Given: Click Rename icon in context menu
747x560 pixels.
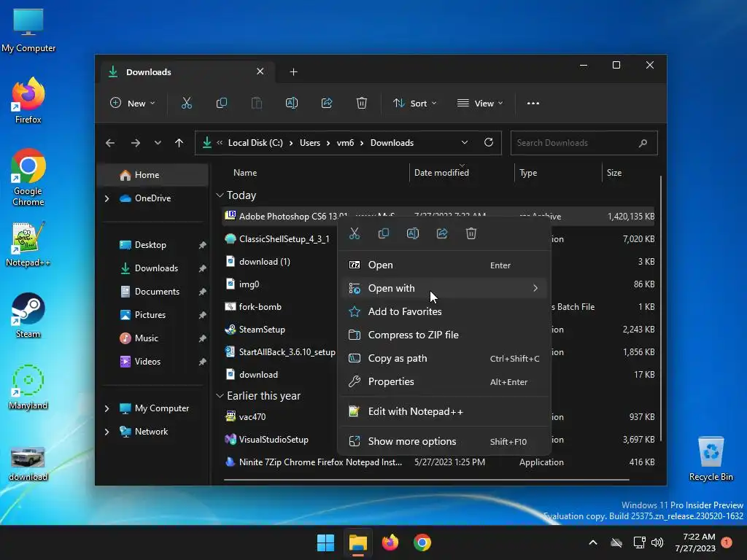Looking at the screenshot, I should [x=413, y=233].
